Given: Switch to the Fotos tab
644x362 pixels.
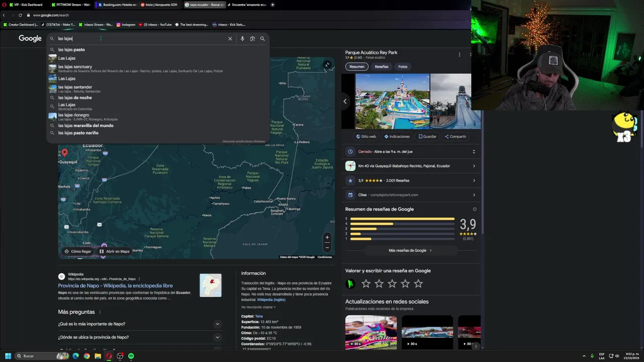Looking at the screenshot, I should 403,66.
